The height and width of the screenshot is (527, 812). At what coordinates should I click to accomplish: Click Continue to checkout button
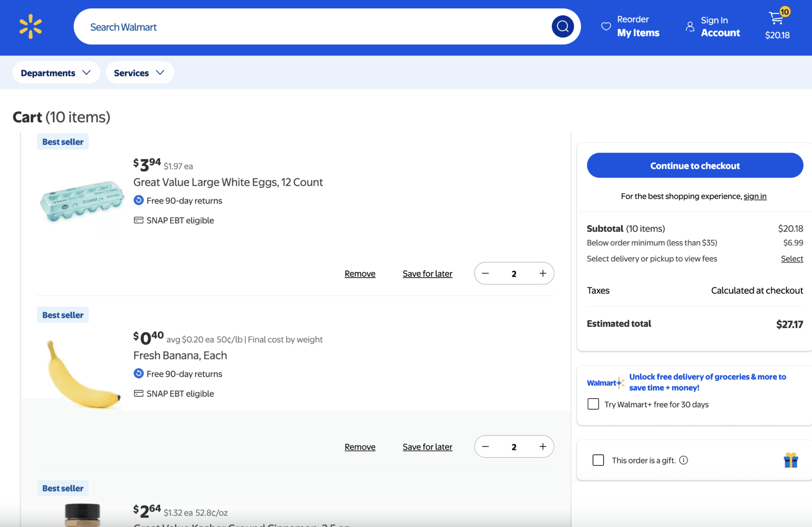(695, 165)
